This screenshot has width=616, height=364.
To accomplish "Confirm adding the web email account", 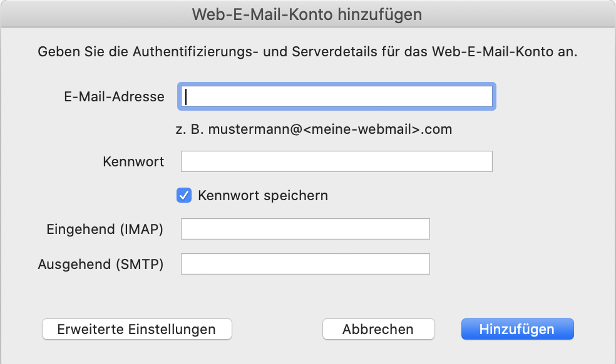I will click(x=517, y=329).
